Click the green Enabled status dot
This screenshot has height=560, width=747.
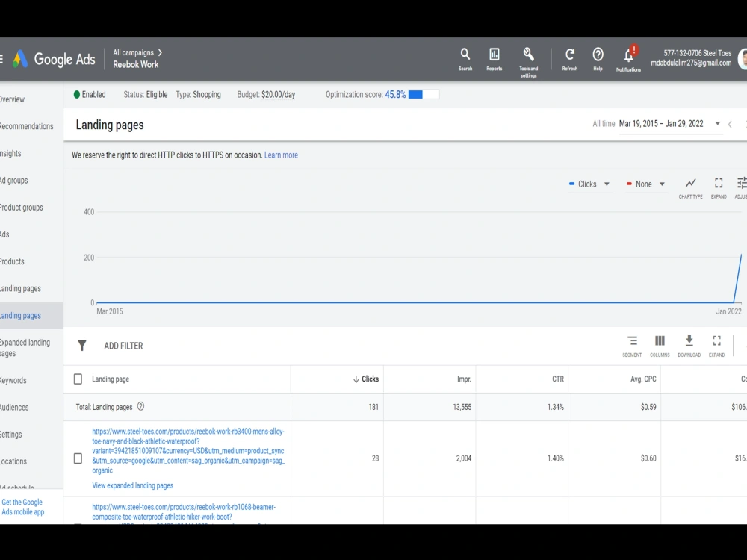pyautogui.click(x=77, y=94)
